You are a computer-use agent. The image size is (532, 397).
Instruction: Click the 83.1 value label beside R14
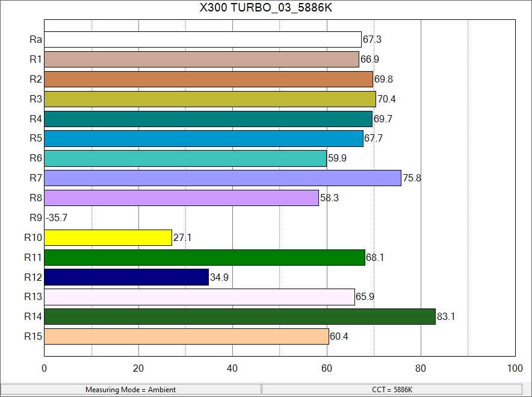[x=445, y=317]
